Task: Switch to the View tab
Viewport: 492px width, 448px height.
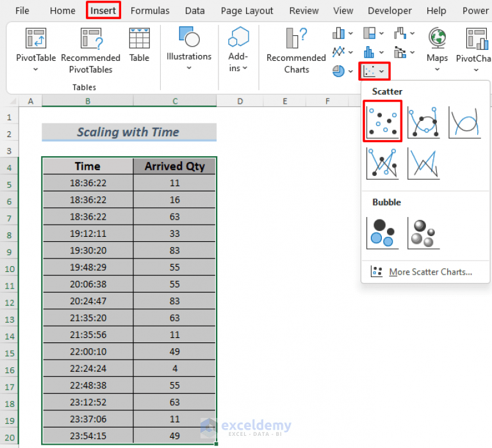Action: point(343,11)
